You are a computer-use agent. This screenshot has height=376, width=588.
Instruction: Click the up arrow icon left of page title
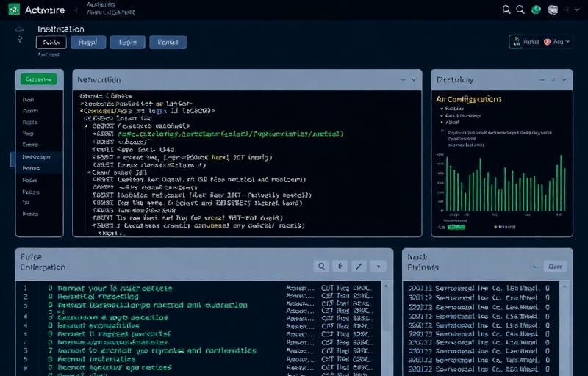20,29
